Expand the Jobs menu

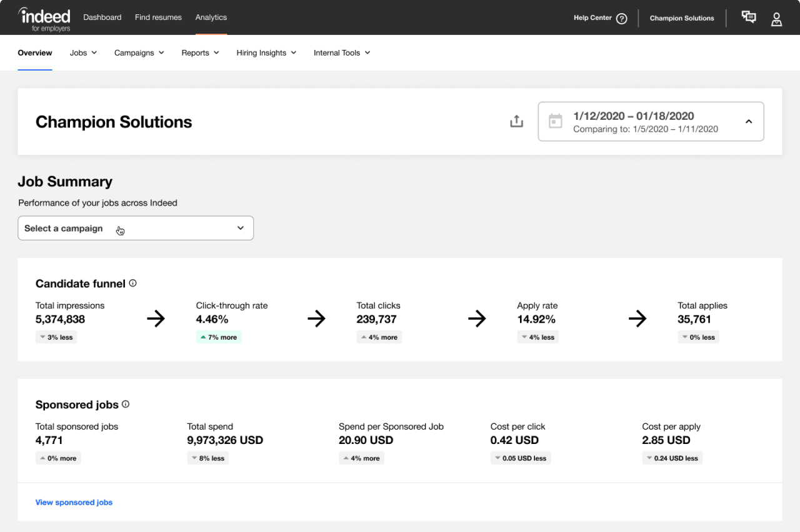tap(83, 53)
